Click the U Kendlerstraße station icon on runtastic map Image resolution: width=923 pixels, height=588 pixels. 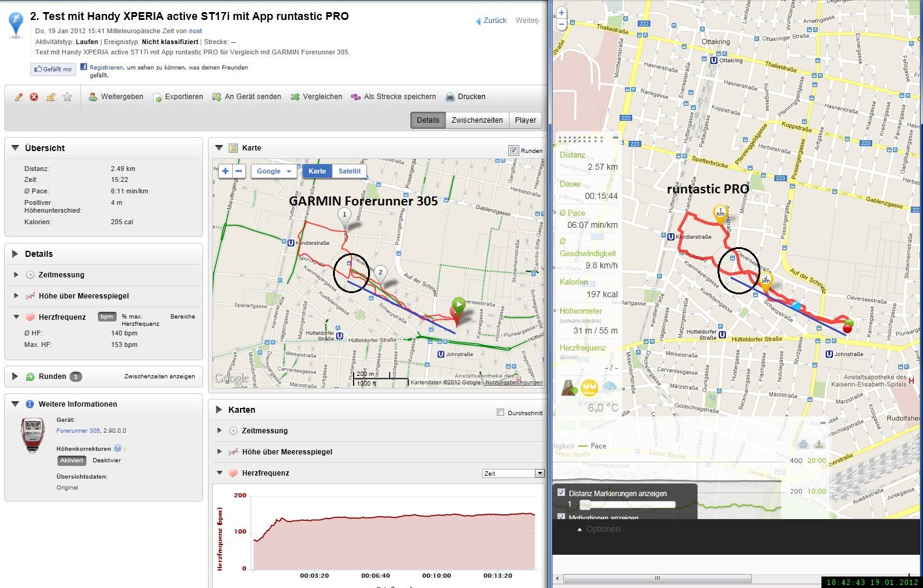tap(670, 237)
